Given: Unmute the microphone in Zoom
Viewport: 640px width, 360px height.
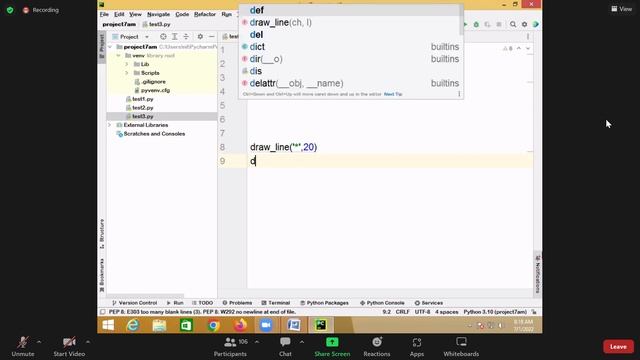Looking at the screenshot, I should (x=23, y=347).
